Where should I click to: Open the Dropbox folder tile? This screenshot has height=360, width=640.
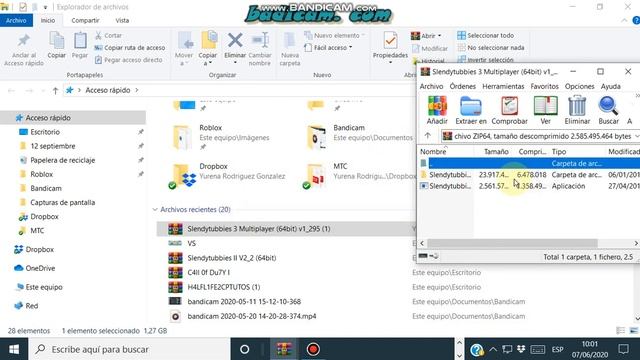point(229,176)
